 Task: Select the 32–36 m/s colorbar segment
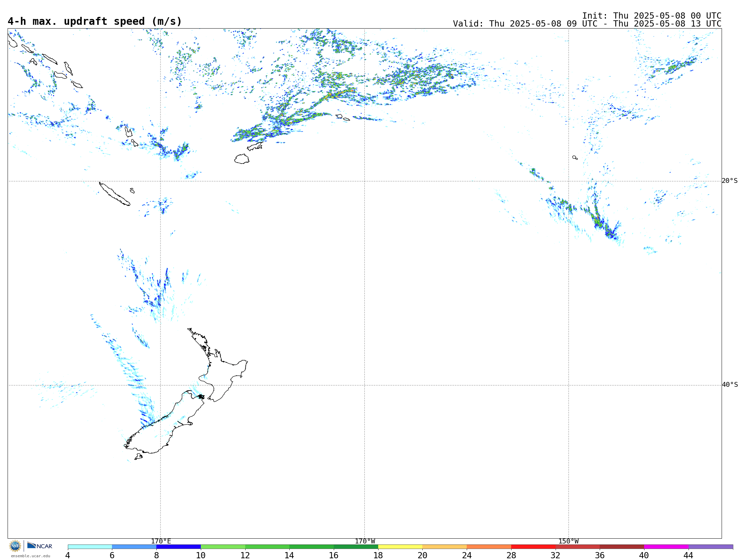point(578,547)
